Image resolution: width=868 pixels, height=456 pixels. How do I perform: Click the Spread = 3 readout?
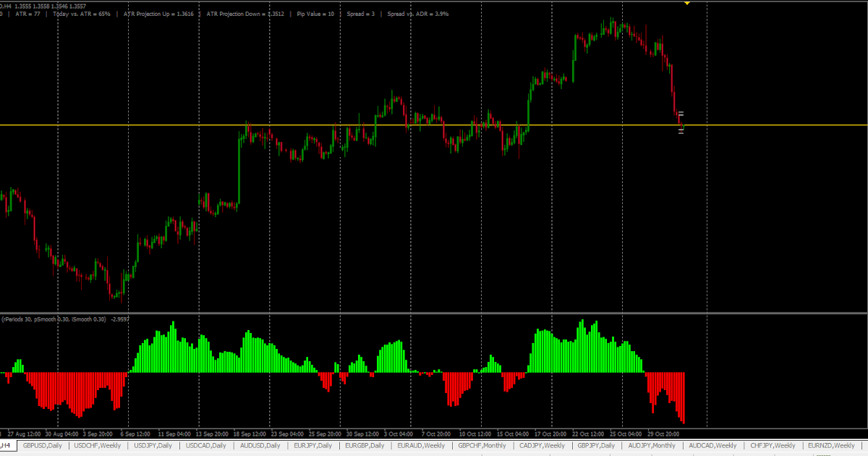[x=361, y=14]
